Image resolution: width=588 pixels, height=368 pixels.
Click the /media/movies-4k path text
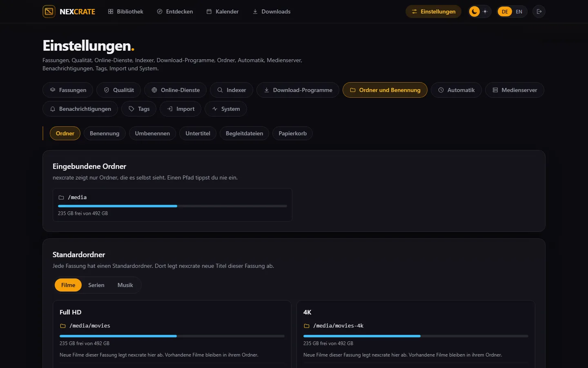(x=338, y=326)
